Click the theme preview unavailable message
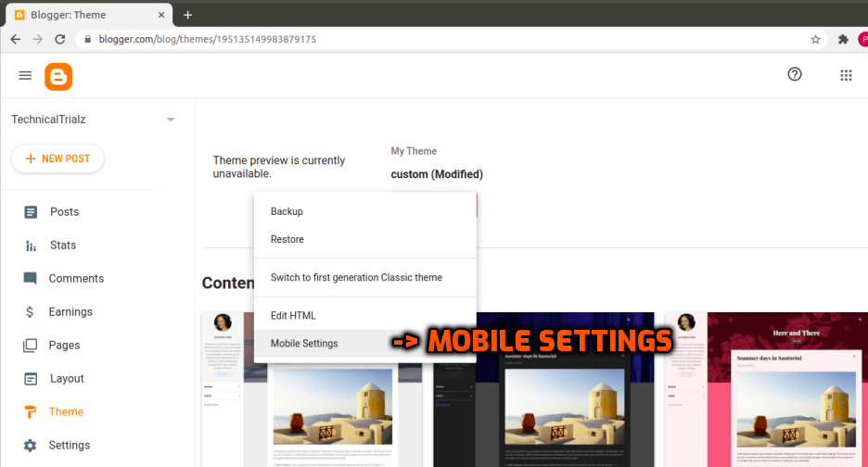The image size is (868, 467). (x=279, y=167)
